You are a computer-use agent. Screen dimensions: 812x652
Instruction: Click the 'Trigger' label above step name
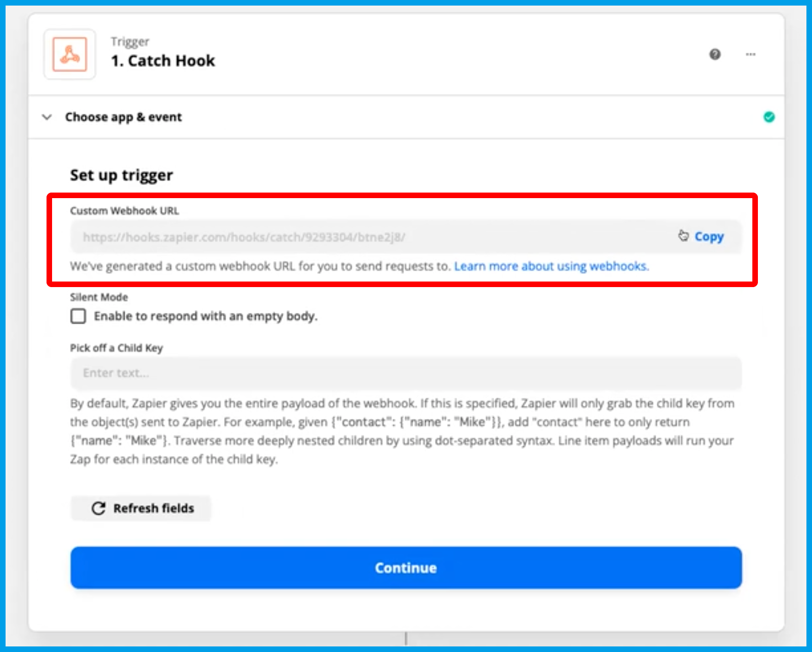[x=130, y=41]
